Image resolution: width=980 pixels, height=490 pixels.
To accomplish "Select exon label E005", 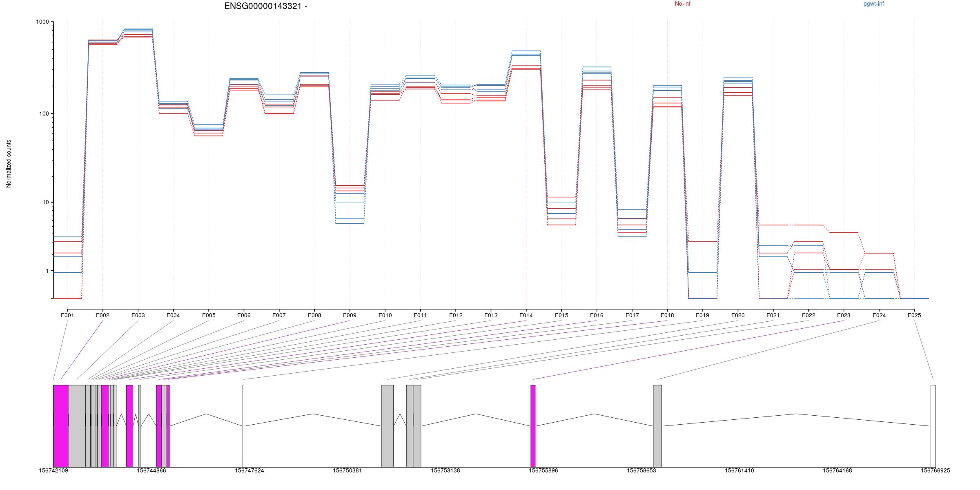I will (x=209, y=315).
